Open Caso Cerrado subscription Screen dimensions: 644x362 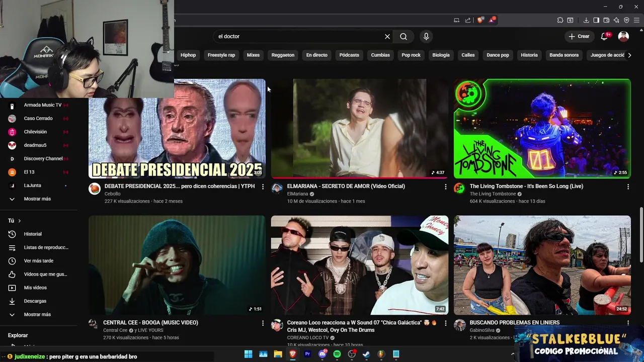[x=39, y=119]
